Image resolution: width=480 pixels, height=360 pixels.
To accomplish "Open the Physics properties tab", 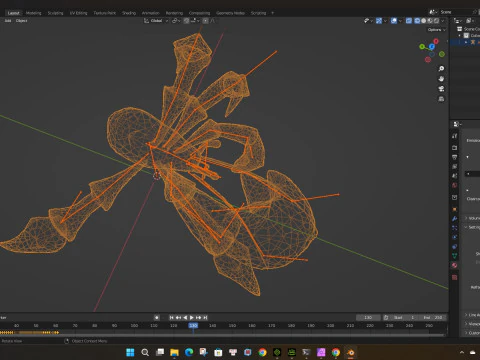I will pos(455,237).
